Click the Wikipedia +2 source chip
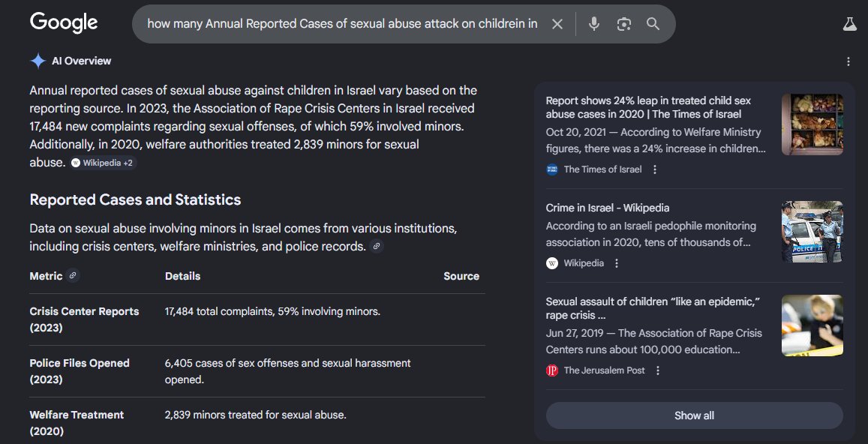868x444 pixels. tap(104, 163)
